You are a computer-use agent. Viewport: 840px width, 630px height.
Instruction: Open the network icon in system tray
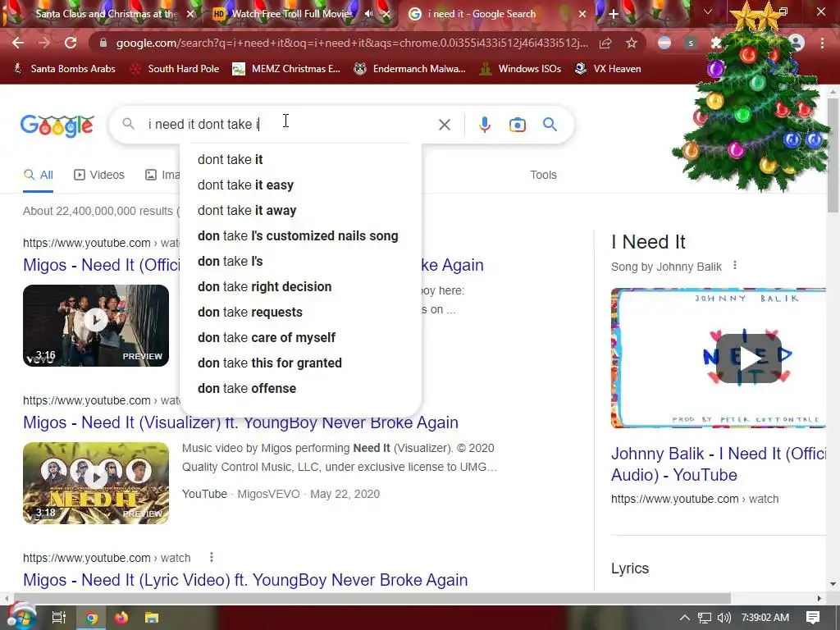(705, 618)
